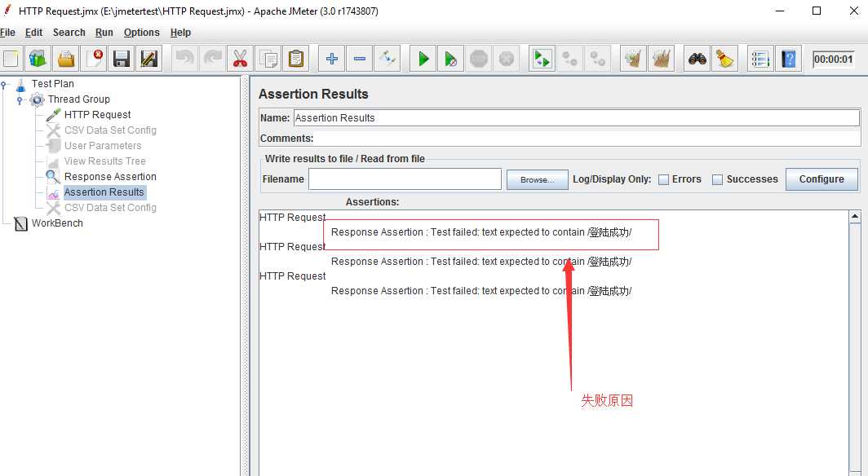Open Search with binoculars icon
The width and height of the screenshot is (868, 476).
[x=697, y=58]
